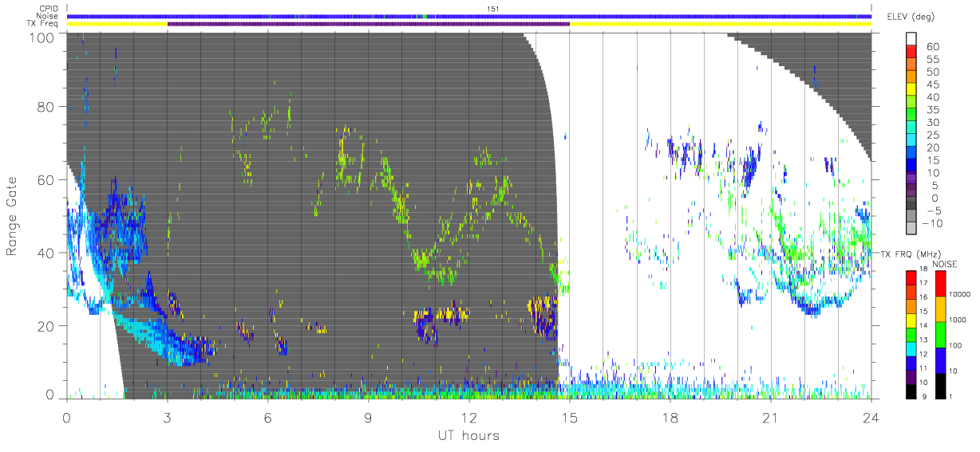Image resolution: width=980 pixels, height=452 pixels.
Task: Click the NOISE colorbar title
Action: click(x=944, y=263)
